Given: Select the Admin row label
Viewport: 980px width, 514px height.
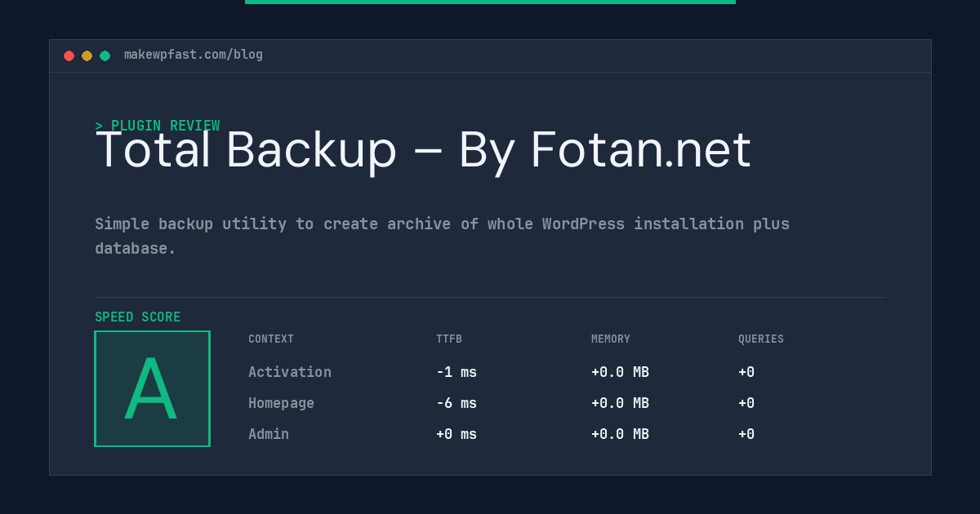Looking at the screenshot, I should coord(269,434).
